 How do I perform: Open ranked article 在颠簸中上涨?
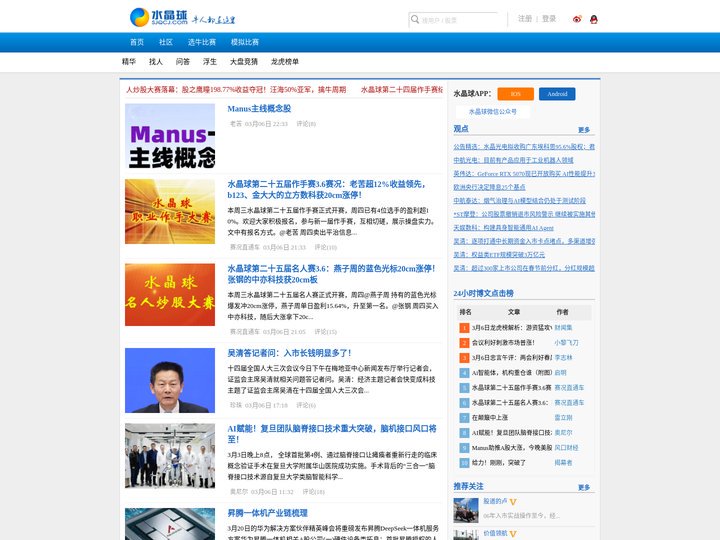point(490,418)
